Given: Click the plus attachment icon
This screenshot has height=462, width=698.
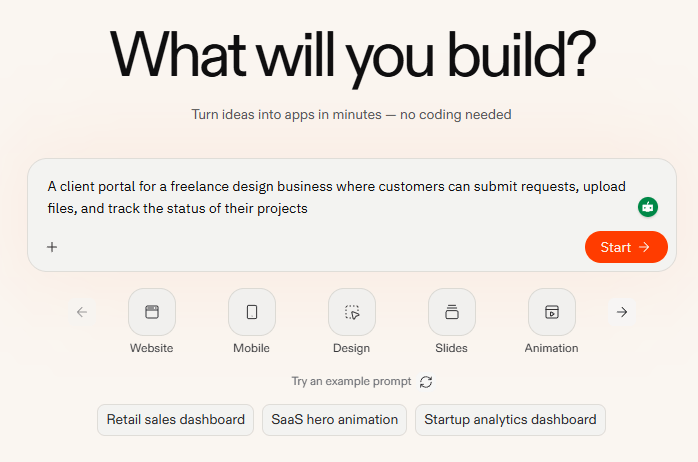Looking at the screenshot, I should tap(52, 247).
